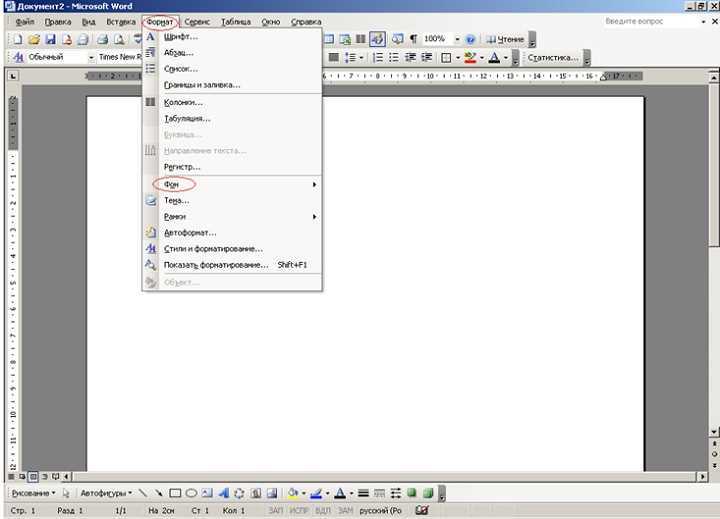Click the spelling status book icon
This screenshot has width=720, height=519.
(x=422, y=510)
